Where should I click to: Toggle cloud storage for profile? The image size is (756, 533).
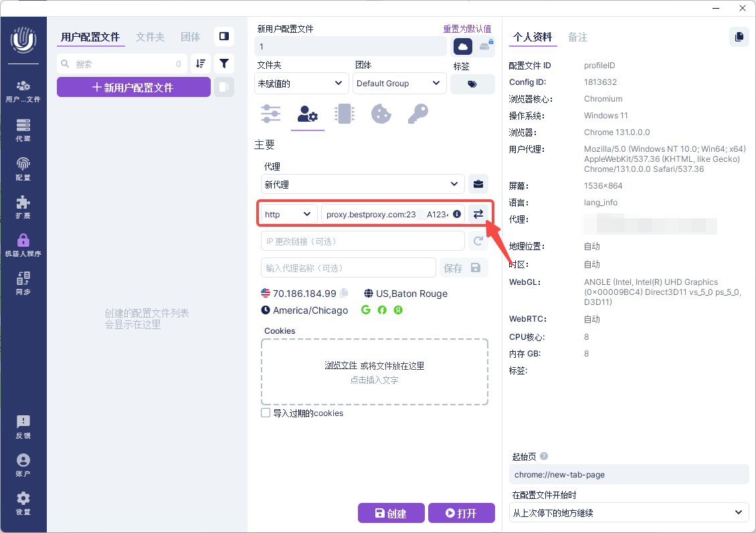[x=463, y=47]
